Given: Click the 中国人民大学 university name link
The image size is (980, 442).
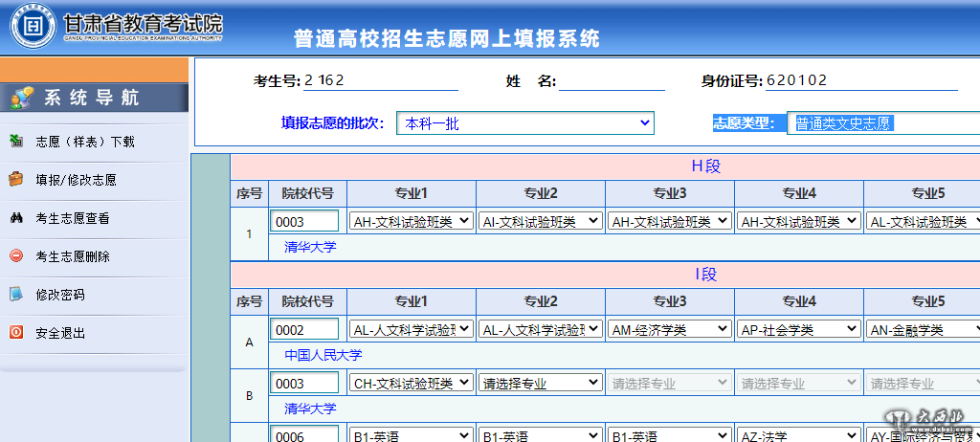Looking at the screenshot, I should (323, 355).
